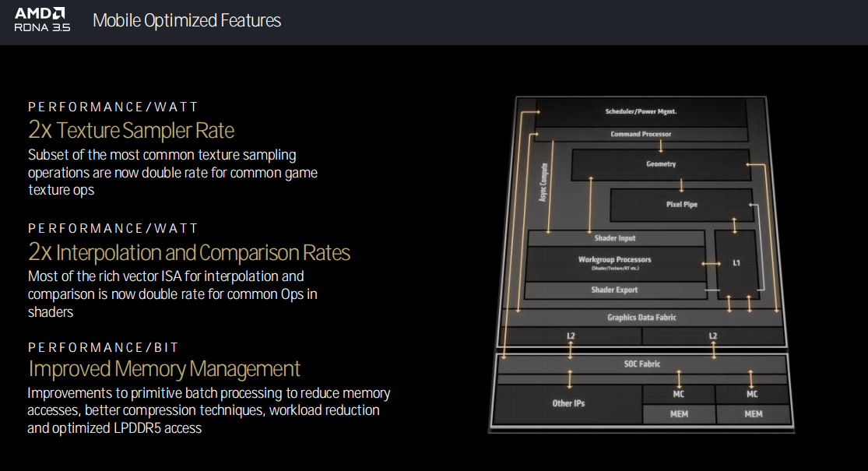The height and width of the screenshot is (471, 868).
Task: Select the L1 cache block
Action: tap(736, 263)
